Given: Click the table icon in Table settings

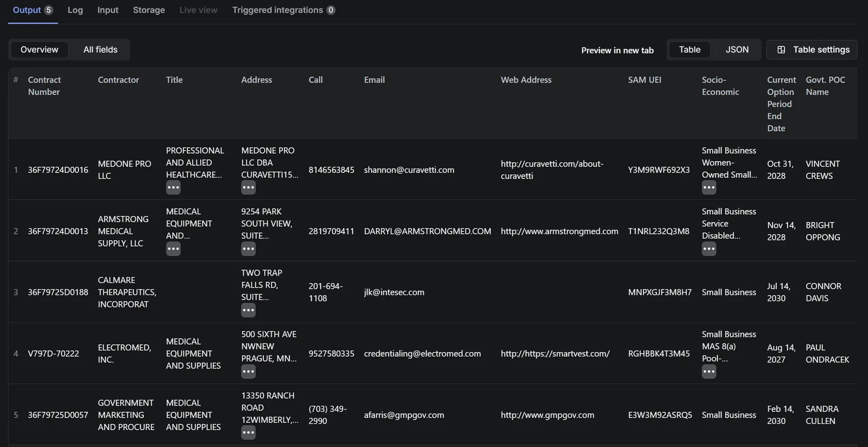Looking at the screenshot, I should tap(781, 50).
